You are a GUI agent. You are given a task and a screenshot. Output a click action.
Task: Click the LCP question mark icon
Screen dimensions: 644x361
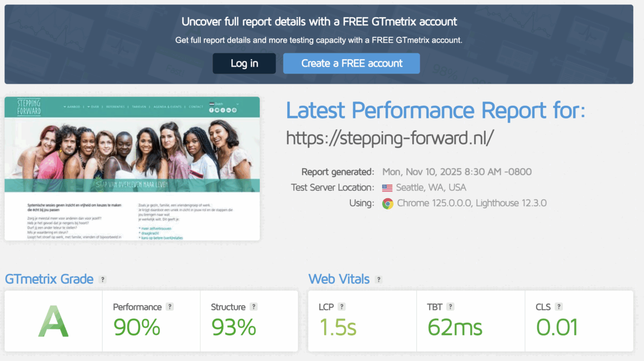click(342, 307)
